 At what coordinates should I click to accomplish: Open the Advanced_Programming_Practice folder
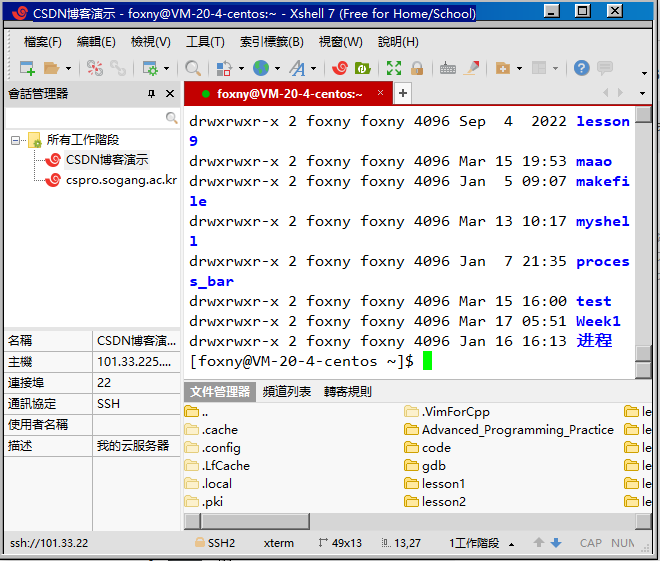click(517, 430)
